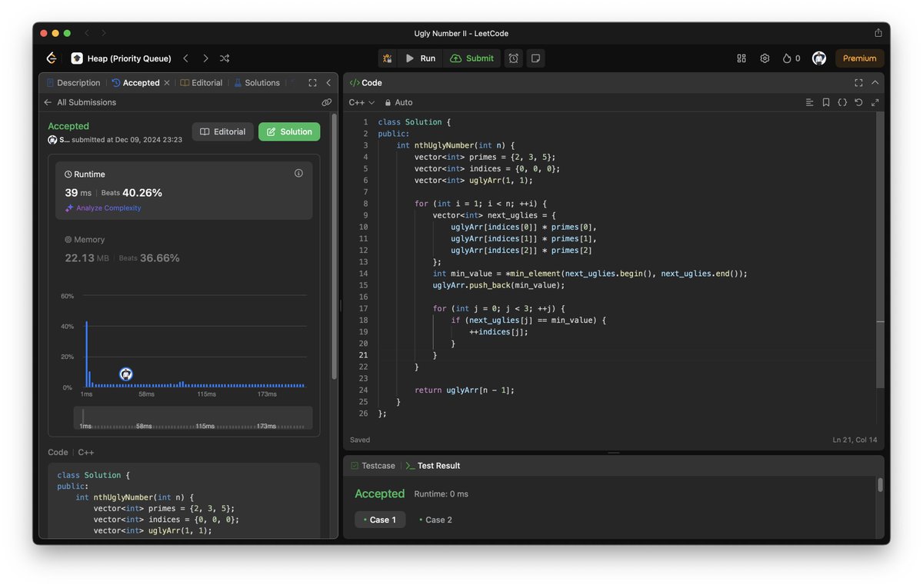Click the format code icon in editor
923x588 pixels.
pos(809,102)
